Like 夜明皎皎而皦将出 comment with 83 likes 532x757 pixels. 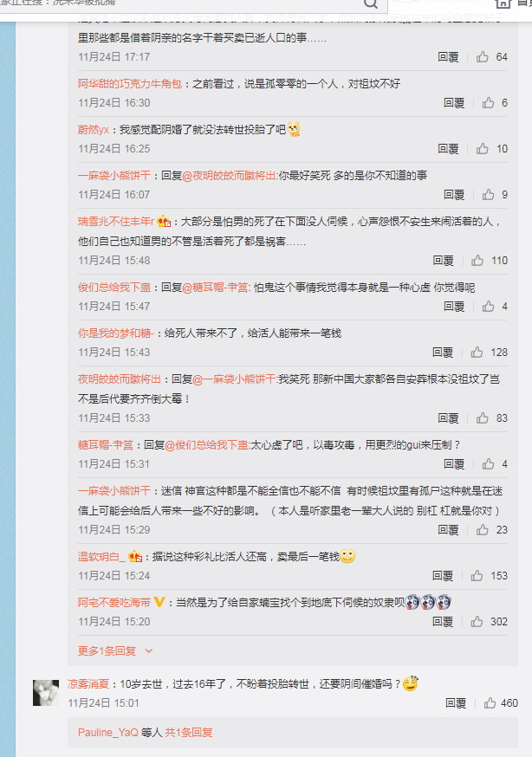point(483,418)
